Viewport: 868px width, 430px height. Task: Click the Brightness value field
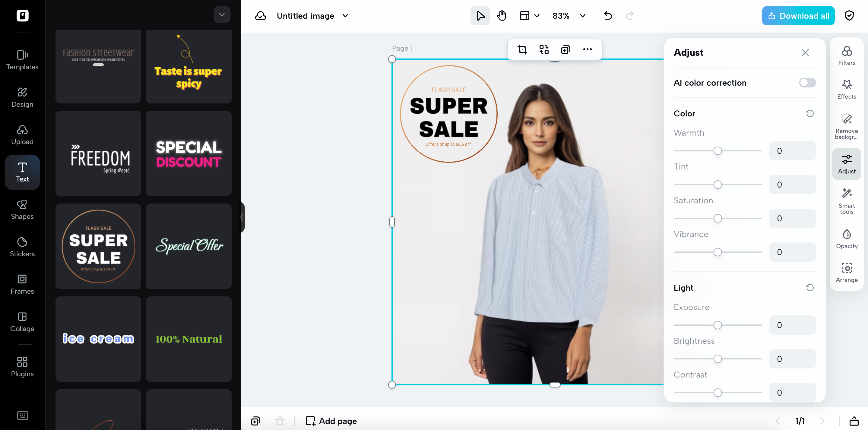792,359
